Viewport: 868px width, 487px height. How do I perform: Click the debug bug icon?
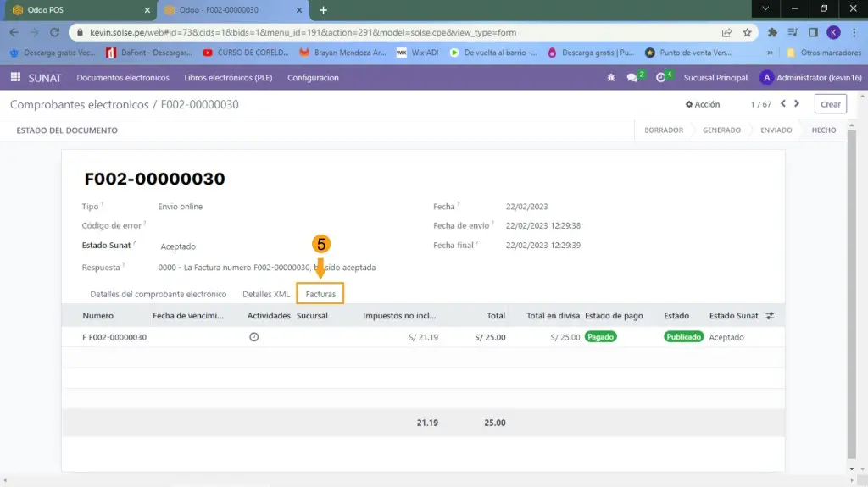(611, 78)
